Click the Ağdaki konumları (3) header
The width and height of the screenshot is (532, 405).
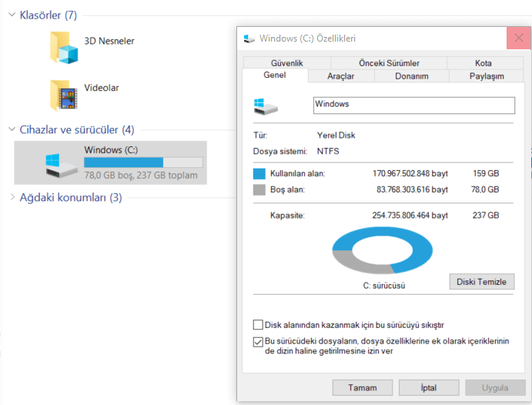(x=71, y=197)
